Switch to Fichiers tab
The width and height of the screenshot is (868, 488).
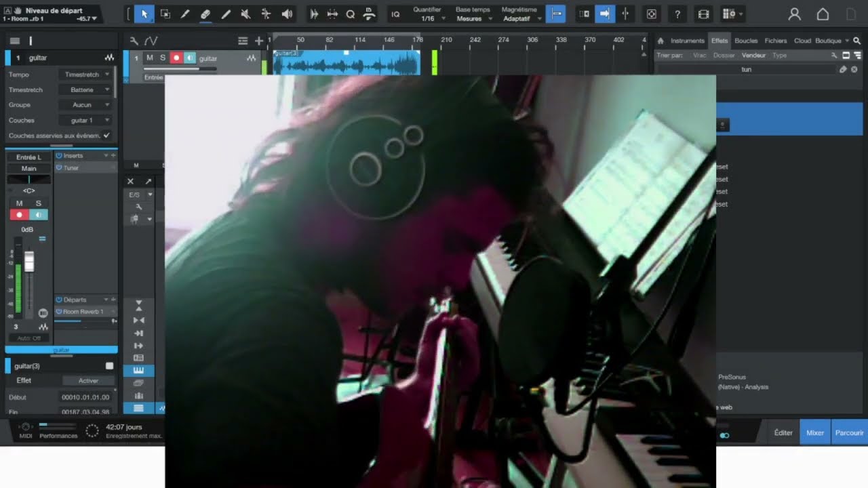776,41
